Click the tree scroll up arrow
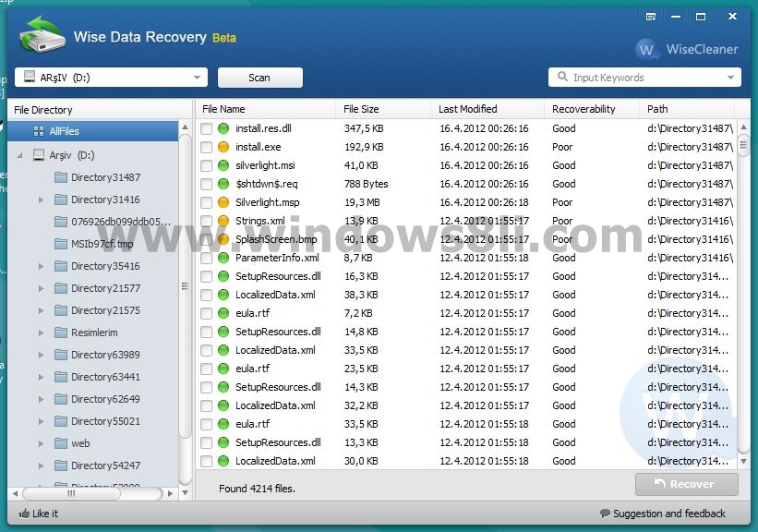Screen dimensions: 758x532 click(x=185, y=127)
